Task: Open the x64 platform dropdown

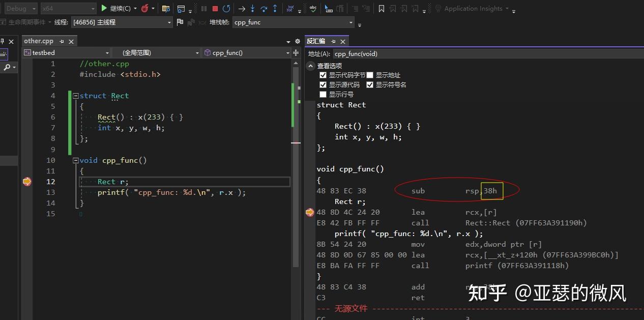Action: [x=93, y=8]
